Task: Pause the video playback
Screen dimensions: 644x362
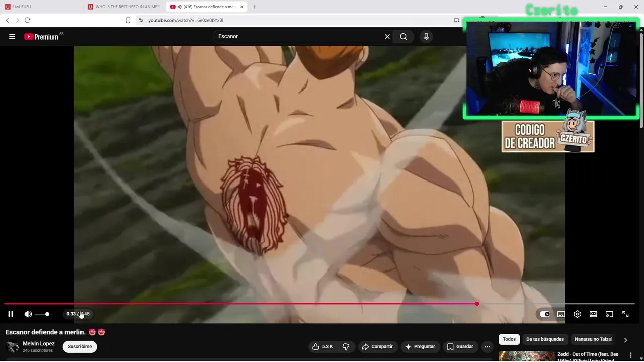Action: [11, 314]
